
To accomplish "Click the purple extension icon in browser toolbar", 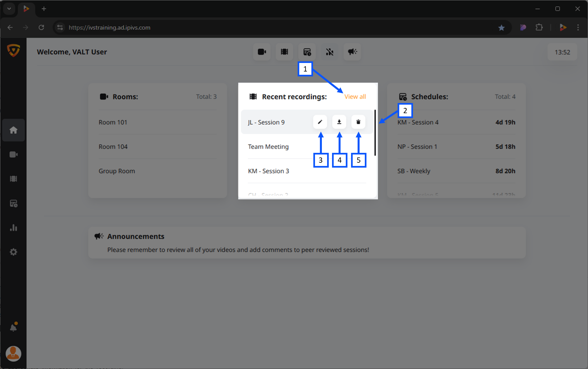I will [523, 28].
